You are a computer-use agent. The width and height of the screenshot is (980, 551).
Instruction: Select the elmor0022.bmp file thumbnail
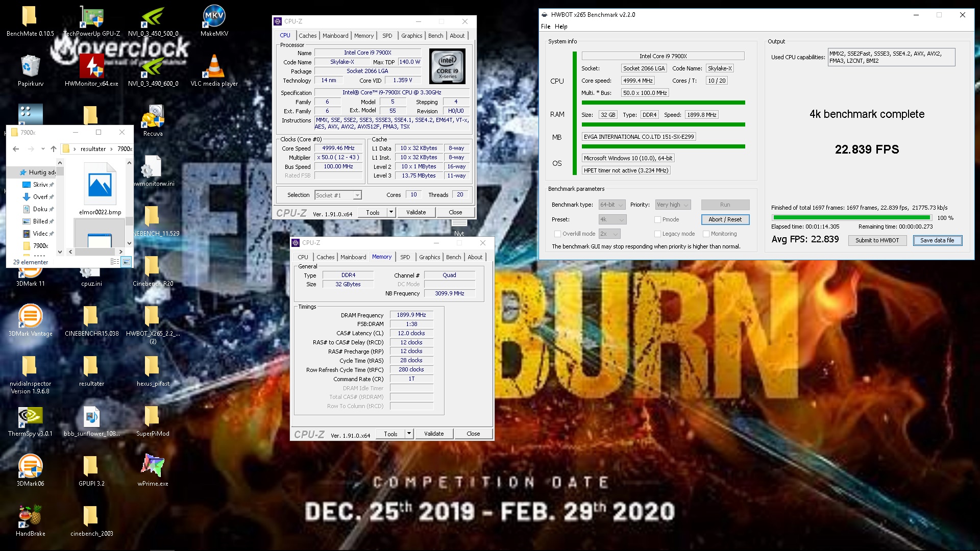click(100, 189)
